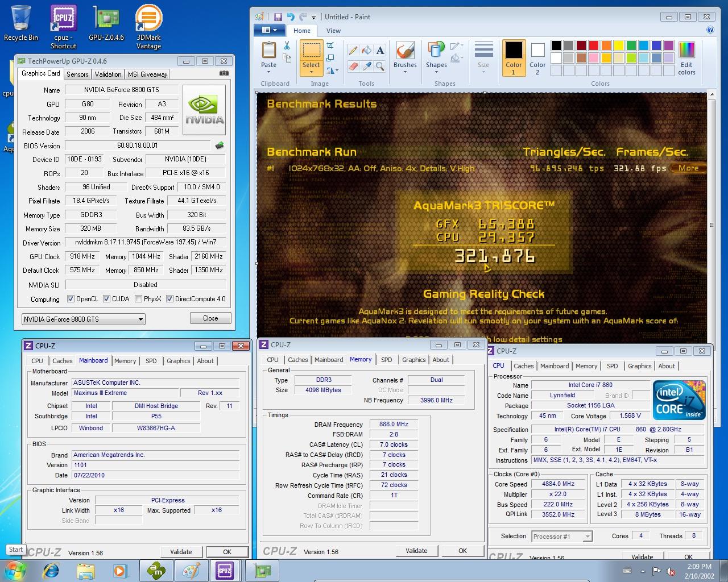The height and width of the screenshot is (582, 728).
Task: Open Windows Media Player from taskbar
Action: [x=119, y=570]
